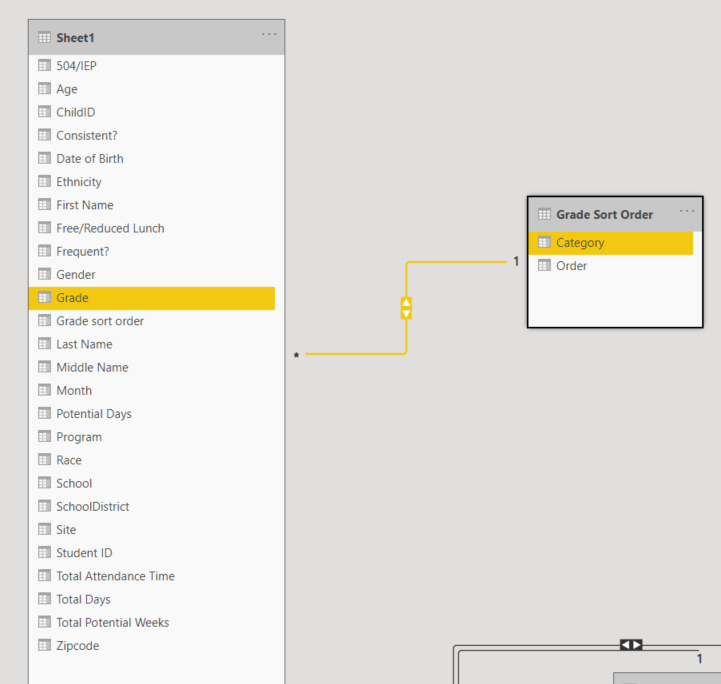Click the column icon next to Age
Screen dimensions: 721x684
click(44, 89)
